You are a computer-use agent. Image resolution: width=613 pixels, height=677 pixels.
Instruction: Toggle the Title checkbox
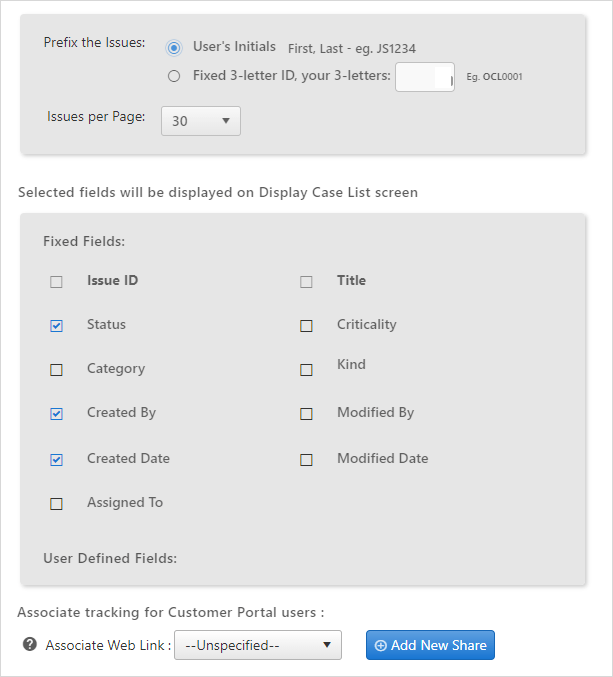[306, 282]
